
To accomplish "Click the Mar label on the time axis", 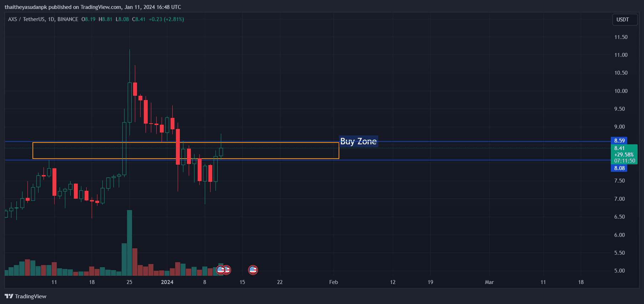I will pyautogui.click(x=489, y=282).
